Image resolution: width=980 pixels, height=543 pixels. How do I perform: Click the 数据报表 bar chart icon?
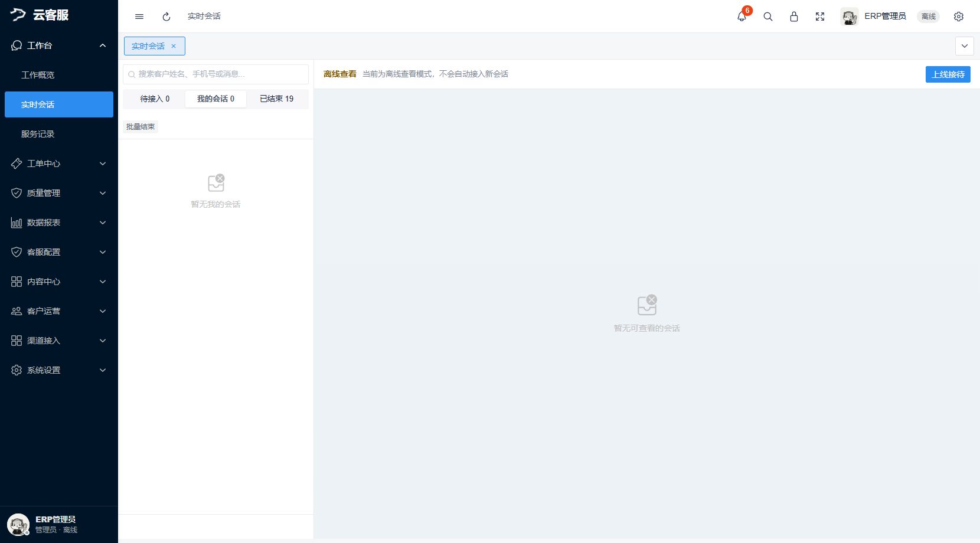17,223
